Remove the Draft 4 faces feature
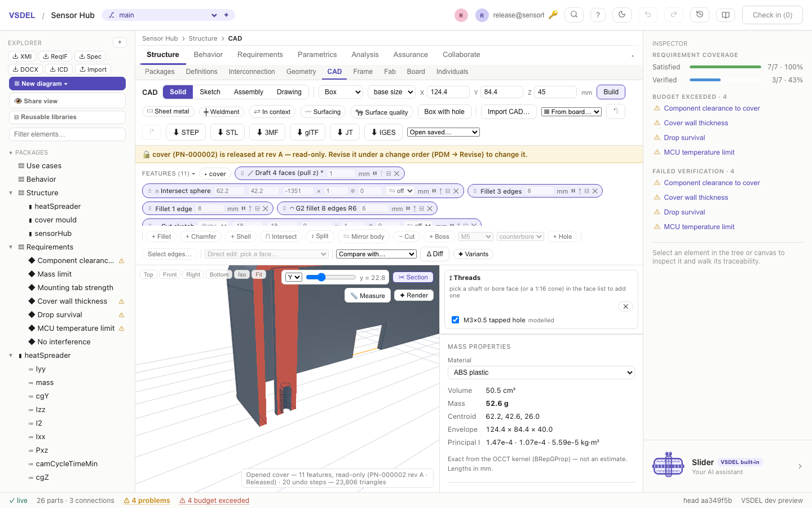 pos(397,173)
